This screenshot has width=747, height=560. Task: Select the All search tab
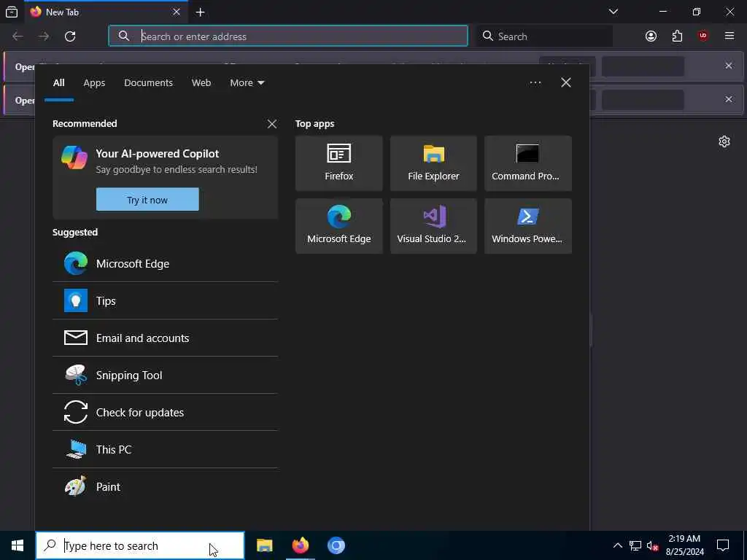point(58,83)
